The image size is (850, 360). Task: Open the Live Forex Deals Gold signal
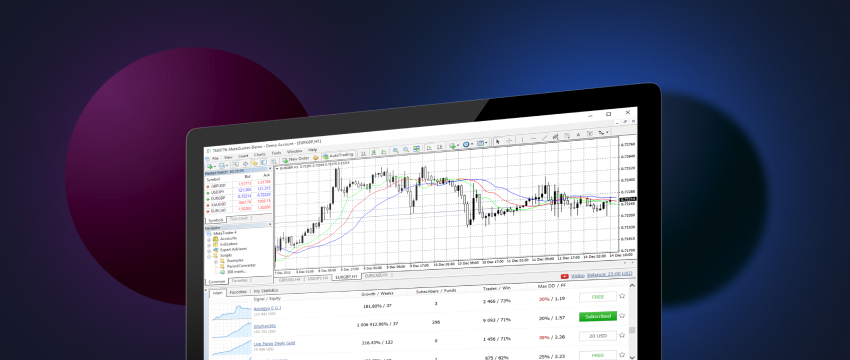274,343
